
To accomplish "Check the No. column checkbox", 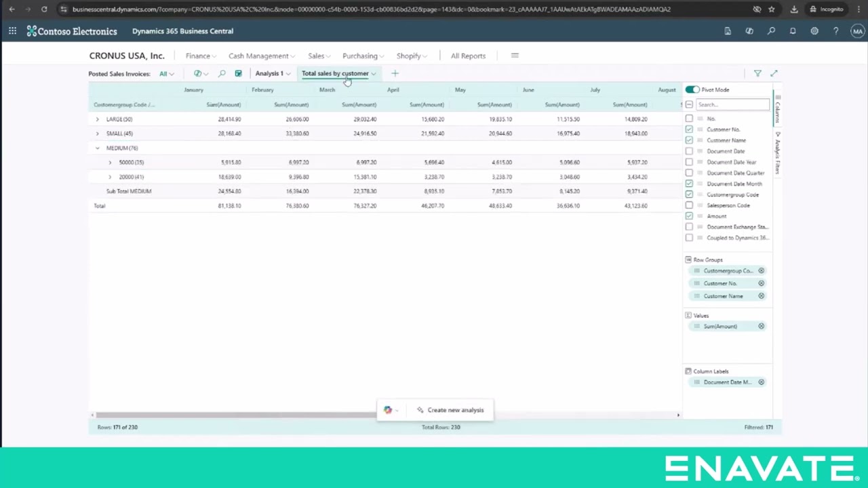I will [689, 119].
